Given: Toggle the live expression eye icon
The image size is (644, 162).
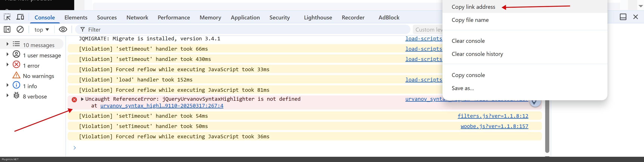Looking at the screenshot, I should coord(63,30).
